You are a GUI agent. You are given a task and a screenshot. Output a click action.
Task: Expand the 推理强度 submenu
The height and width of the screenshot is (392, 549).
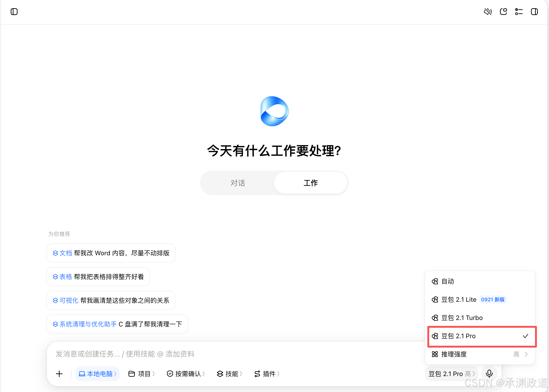point(480,354)
